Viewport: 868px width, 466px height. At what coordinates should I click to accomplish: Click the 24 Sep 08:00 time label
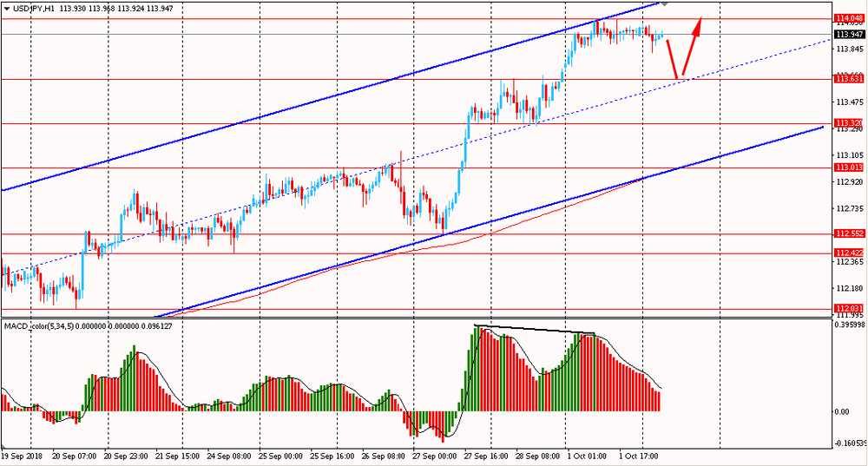tap(228, 456)
